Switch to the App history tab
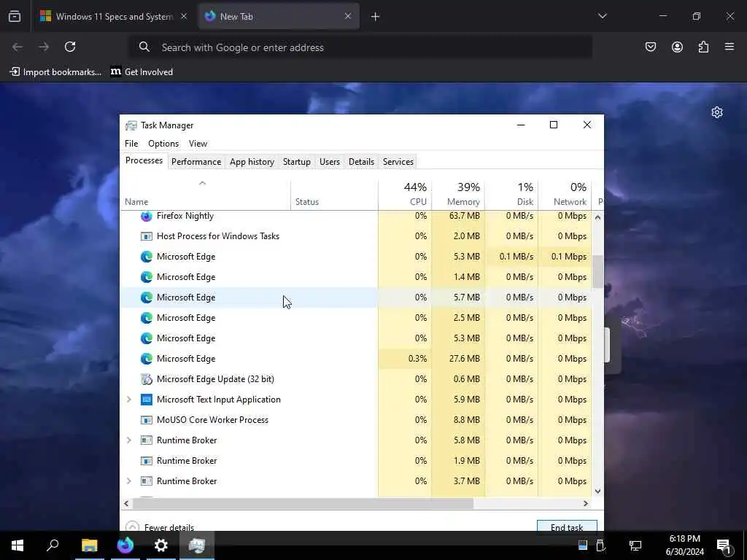The height and width of the screenshot is (560, 747). pos(252,162)
